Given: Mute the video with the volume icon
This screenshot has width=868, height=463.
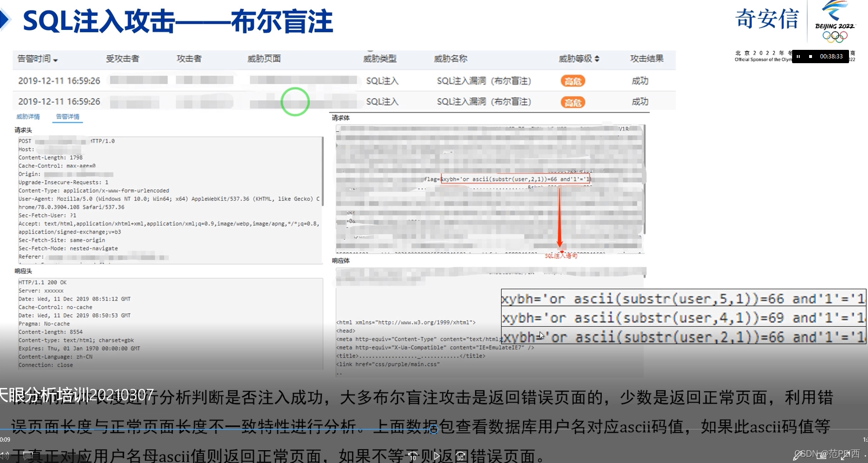Looking at the screenshot, I should tap(5, 455).
